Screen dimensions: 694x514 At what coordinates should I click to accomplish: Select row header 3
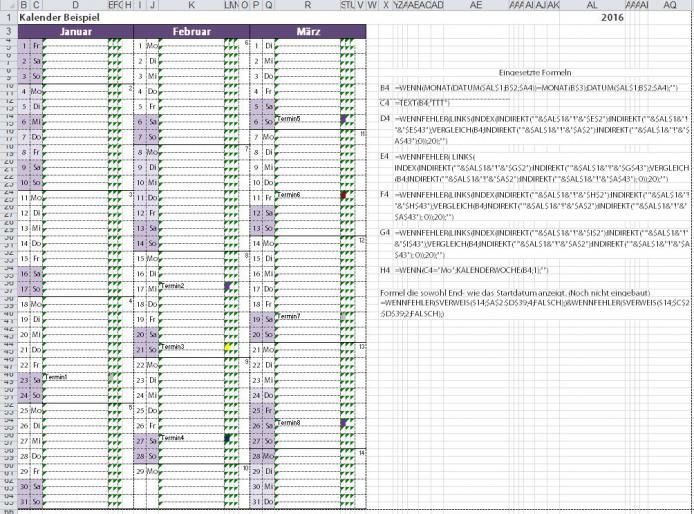point(8,32)
